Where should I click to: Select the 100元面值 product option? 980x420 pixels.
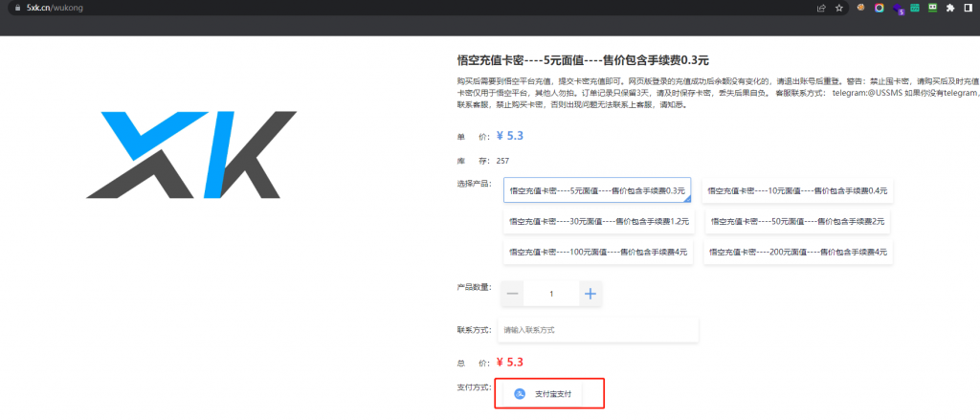[598, 252]
